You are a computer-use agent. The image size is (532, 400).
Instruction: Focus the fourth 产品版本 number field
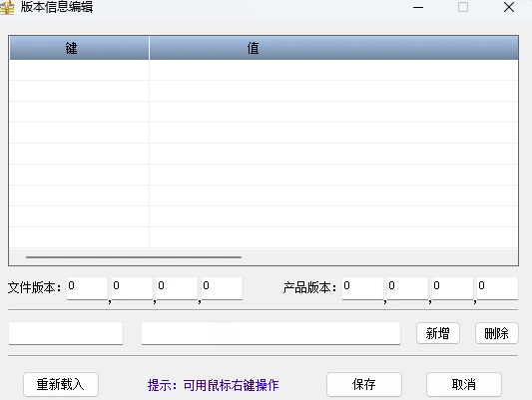tap(497, 288)
